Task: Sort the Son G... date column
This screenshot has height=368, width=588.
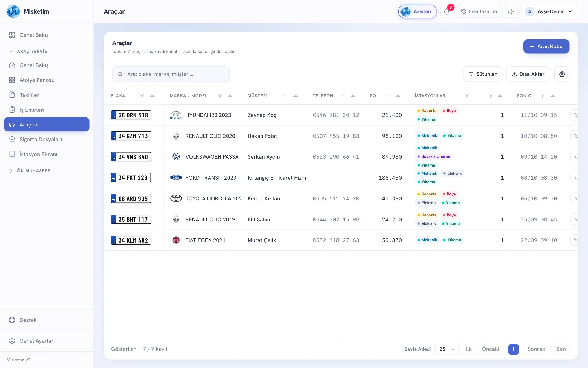Action: click(x=553, y=96)
